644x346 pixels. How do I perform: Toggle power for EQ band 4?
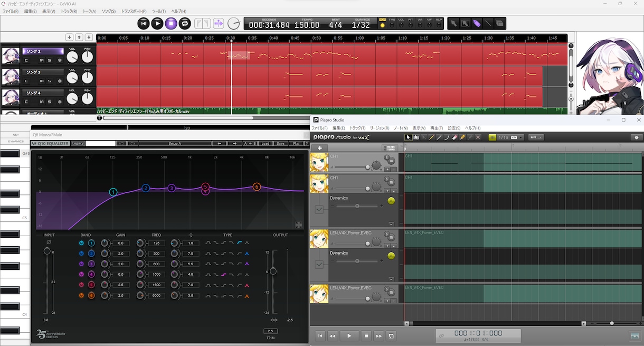[x=81, y=274]
